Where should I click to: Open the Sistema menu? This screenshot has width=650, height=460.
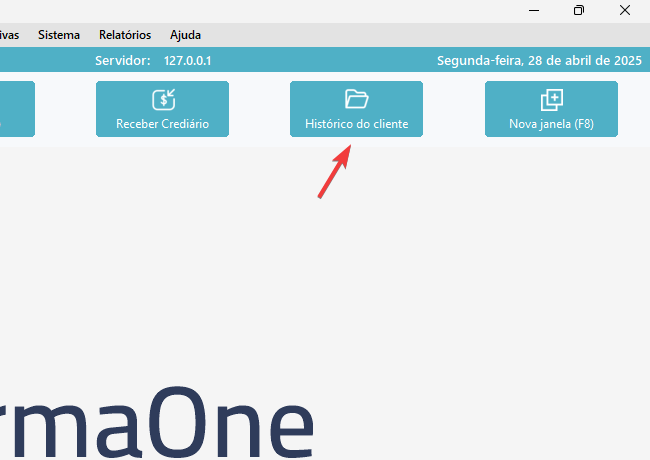click(x=59, y=35)
